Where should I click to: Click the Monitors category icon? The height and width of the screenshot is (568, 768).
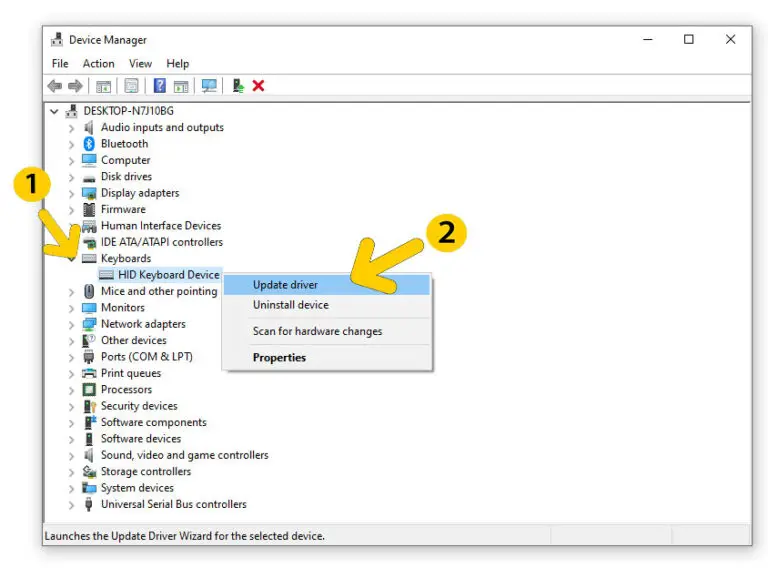[x=89, y=308]
